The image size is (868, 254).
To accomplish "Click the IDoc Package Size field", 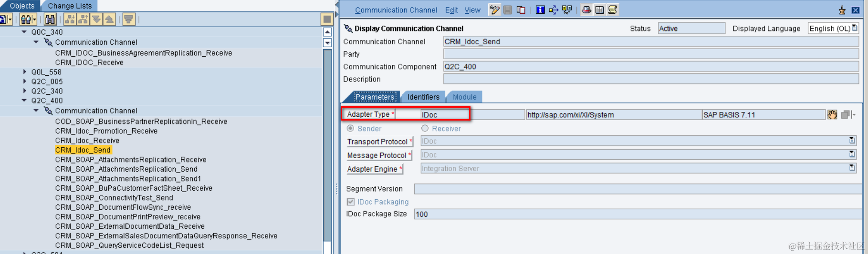I will 638,214.
